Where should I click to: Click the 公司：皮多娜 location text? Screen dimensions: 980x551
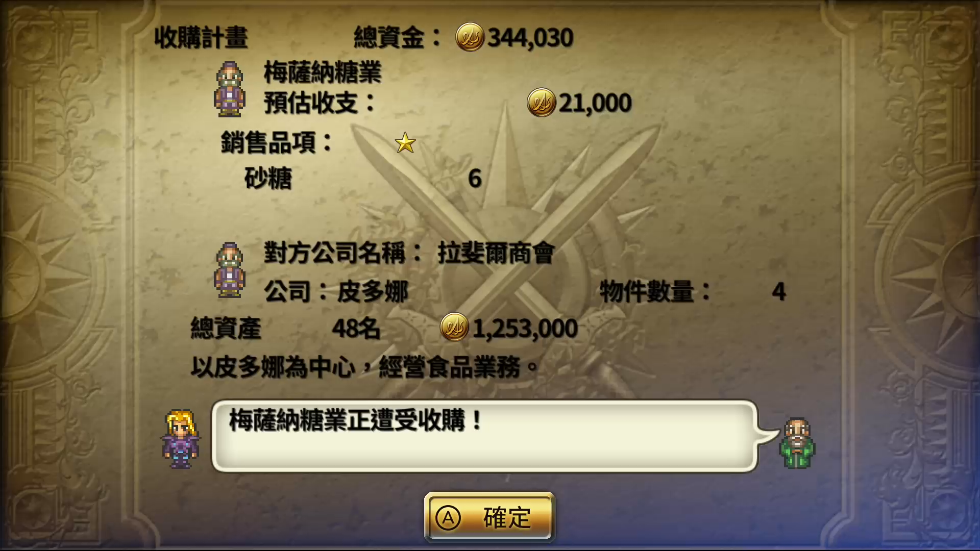(336, 292)
